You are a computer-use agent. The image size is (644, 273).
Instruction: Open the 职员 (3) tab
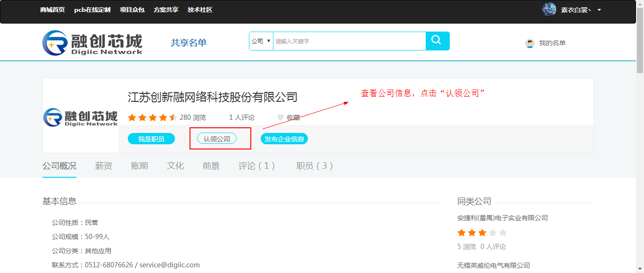point(315,166)
